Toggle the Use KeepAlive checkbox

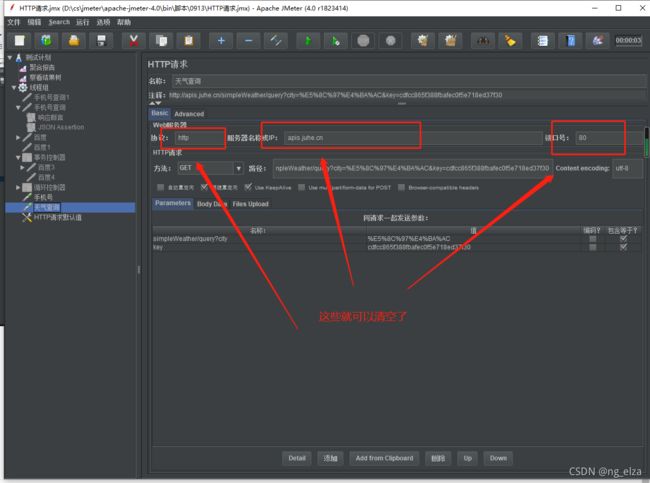click(x=248, y=187)
